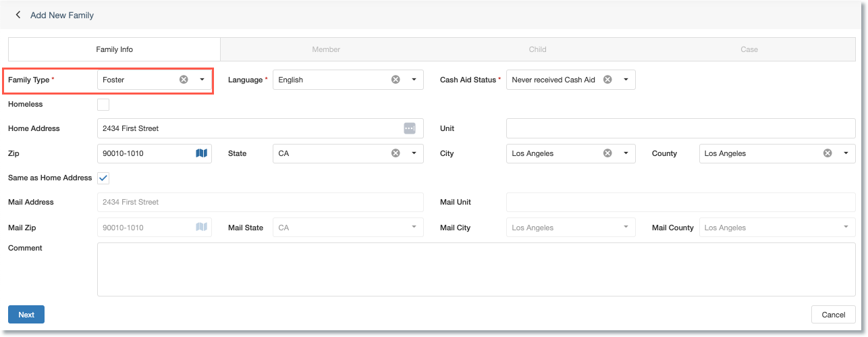Click the Cancel button
868x337 pixels.
coord(834,315)
